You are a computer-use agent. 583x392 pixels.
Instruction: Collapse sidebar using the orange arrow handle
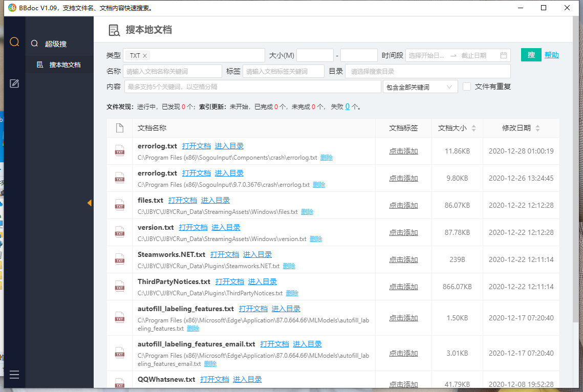coord(90,203)
